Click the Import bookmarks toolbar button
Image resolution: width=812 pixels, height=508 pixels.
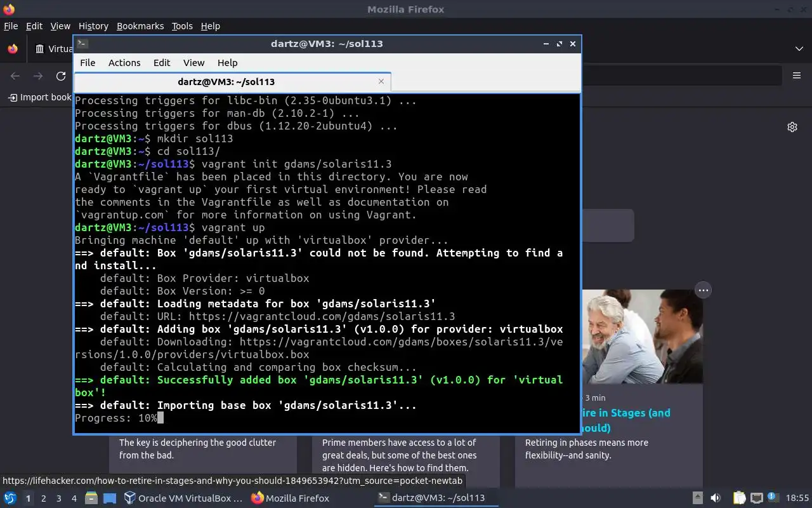tap(39, 97)
